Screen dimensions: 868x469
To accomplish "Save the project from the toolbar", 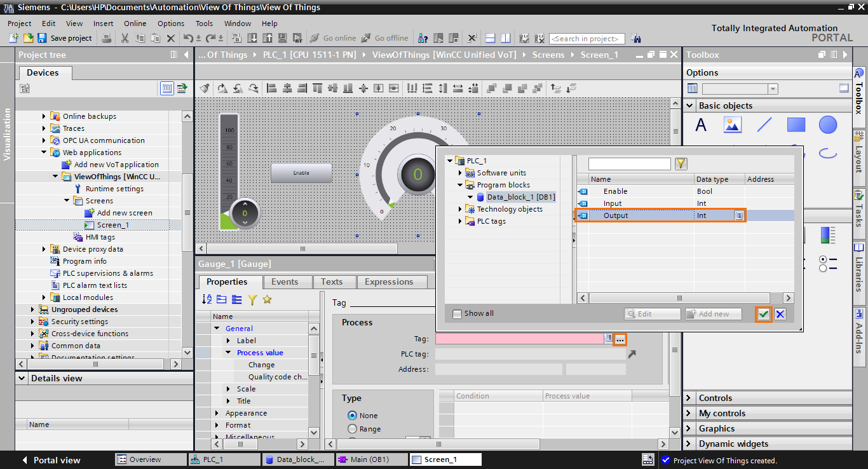I will click(65, 38).
